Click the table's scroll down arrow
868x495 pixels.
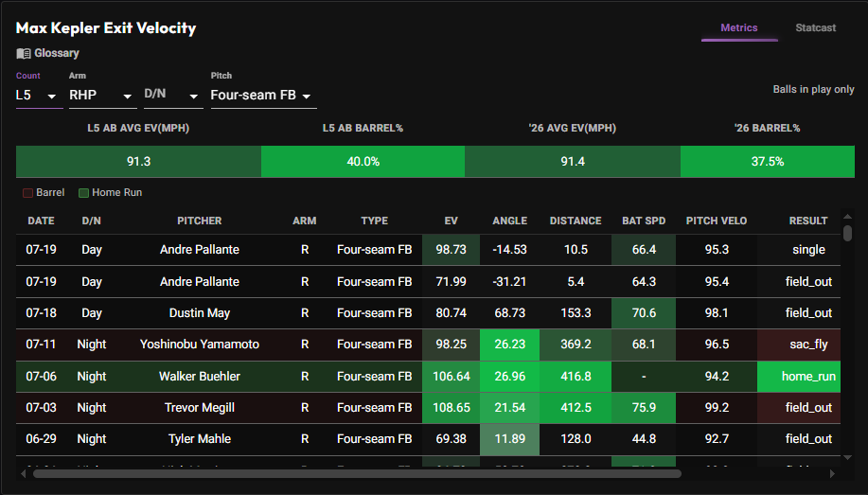click(847, 457)
